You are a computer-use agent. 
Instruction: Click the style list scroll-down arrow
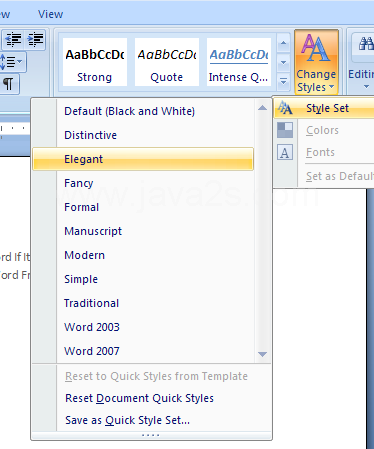(262, 354)
